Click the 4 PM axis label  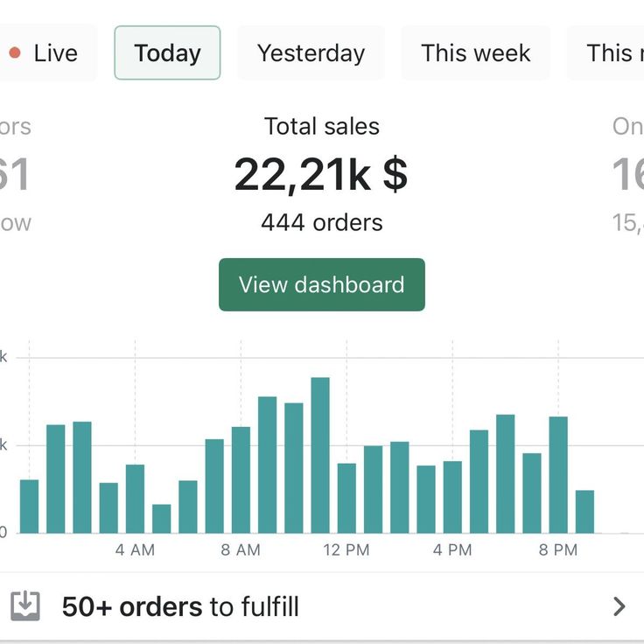452,550
